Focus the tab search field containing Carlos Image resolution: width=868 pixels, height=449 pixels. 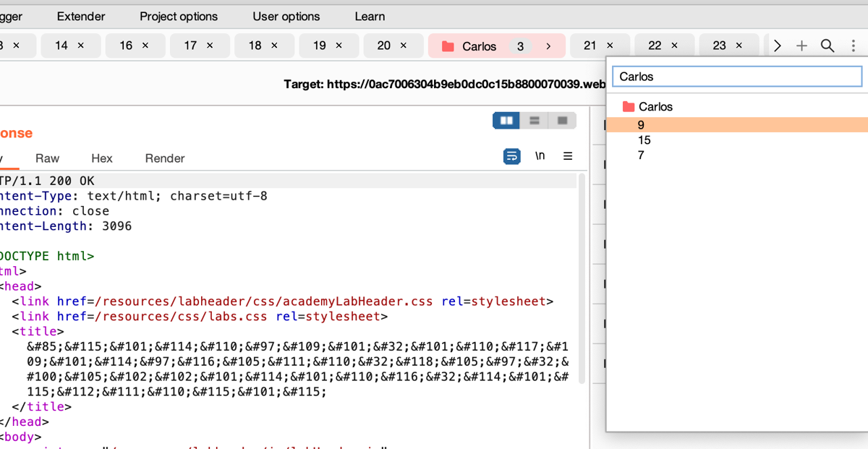[x=737, y=76]
